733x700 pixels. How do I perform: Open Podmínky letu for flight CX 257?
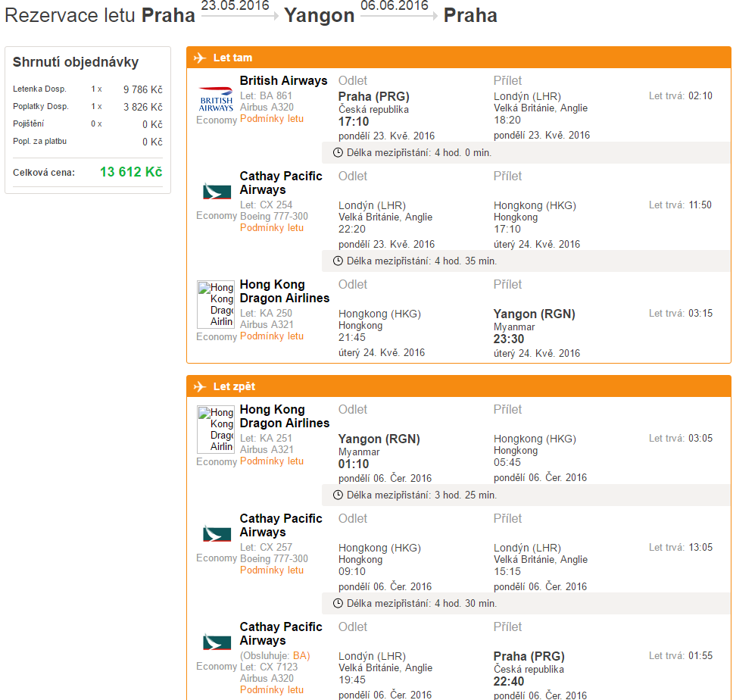272,570
